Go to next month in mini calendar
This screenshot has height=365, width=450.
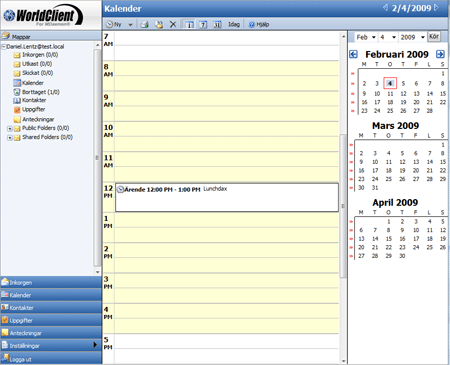click(x=440, y=54)
